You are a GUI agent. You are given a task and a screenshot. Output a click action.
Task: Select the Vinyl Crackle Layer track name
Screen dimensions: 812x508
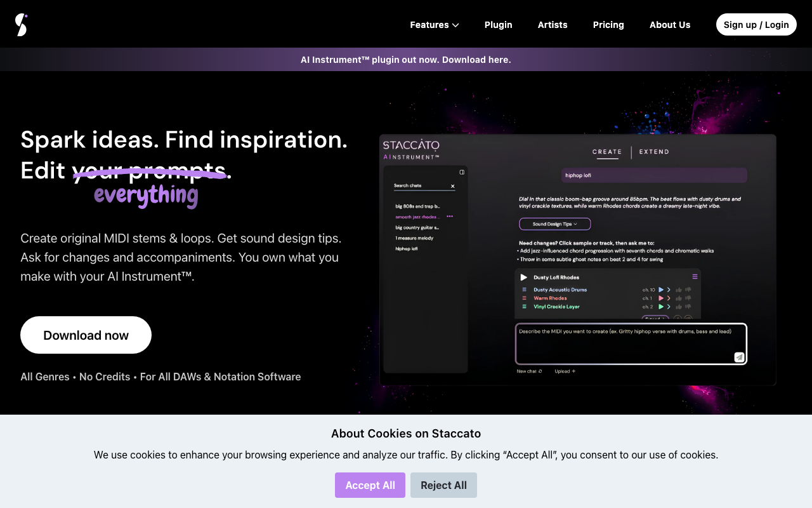[x=556, y=307]
